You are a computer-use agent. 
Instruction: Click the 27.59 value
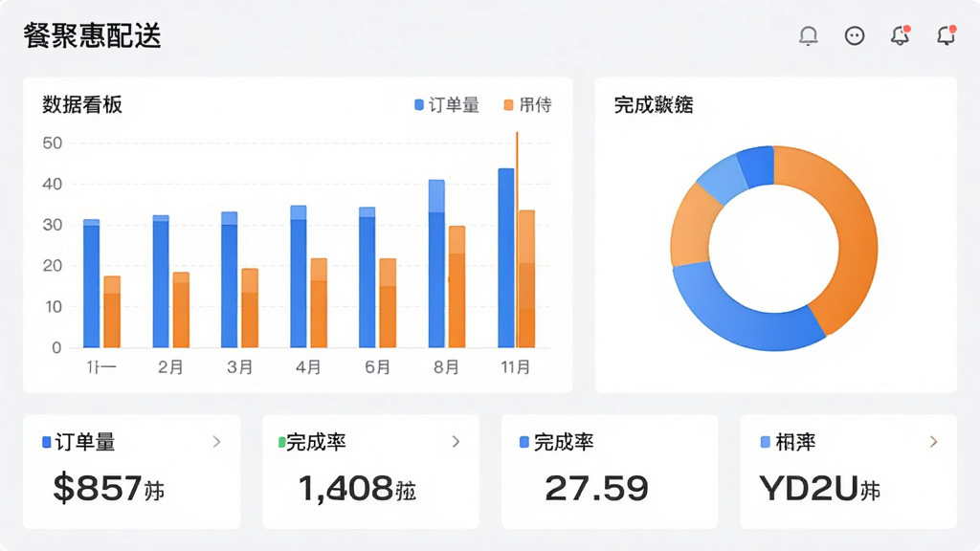tap(597, 488)
